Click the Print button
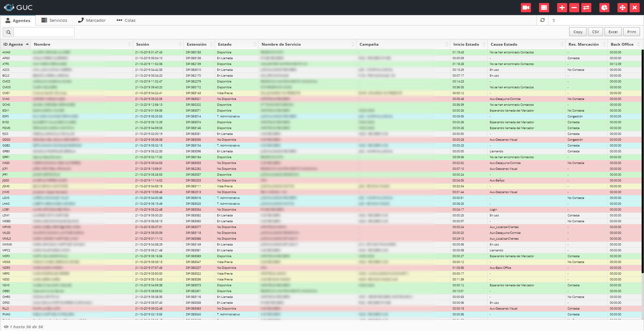The image size is (644, 331). coord(632,32)
